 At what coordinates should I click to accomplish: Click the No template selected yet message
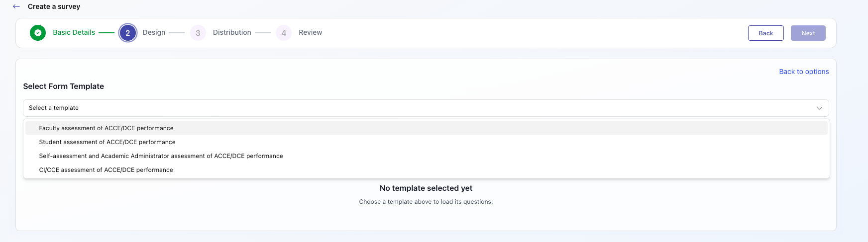point(426,188)
